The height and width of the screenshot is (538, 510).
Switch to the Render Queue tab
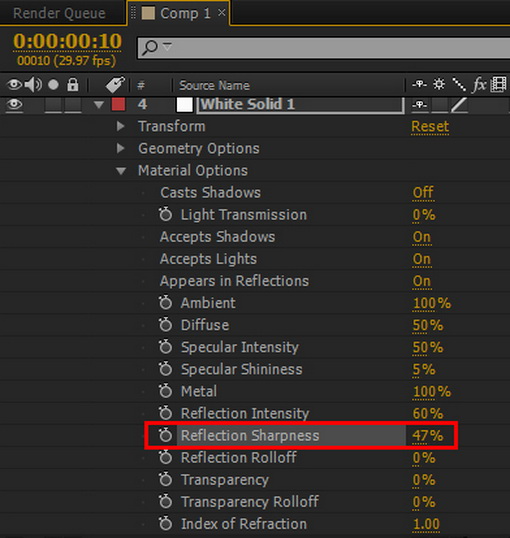(59, 13)
